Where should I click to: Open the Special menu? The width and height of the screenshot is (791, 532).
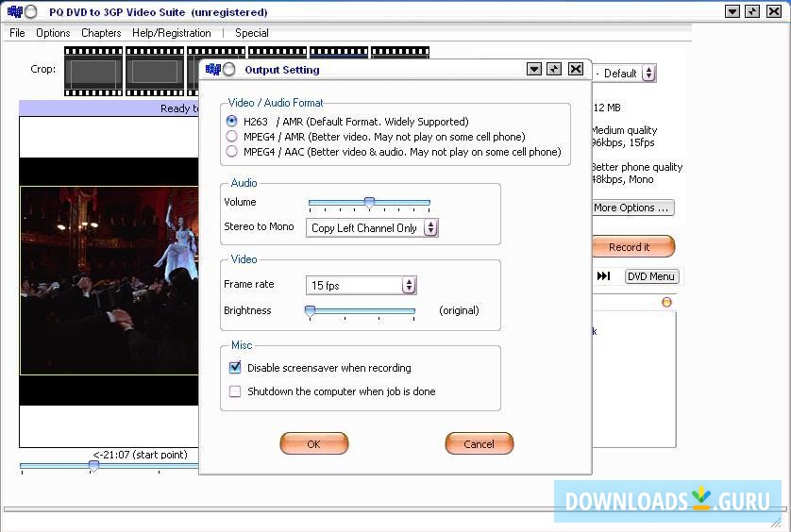click(x=252, y=33)
